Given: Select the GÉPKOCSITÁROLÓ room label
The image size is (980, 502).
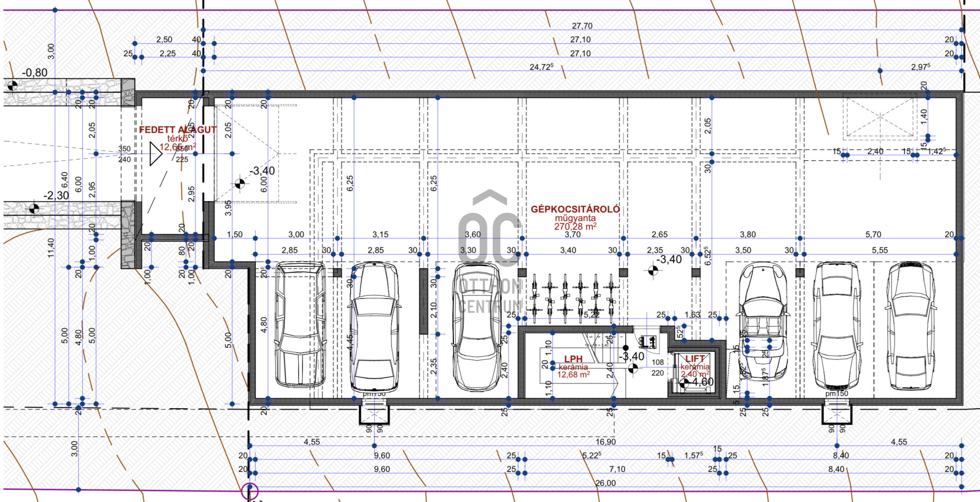Looking at the screenshot, I should point(575,209).
